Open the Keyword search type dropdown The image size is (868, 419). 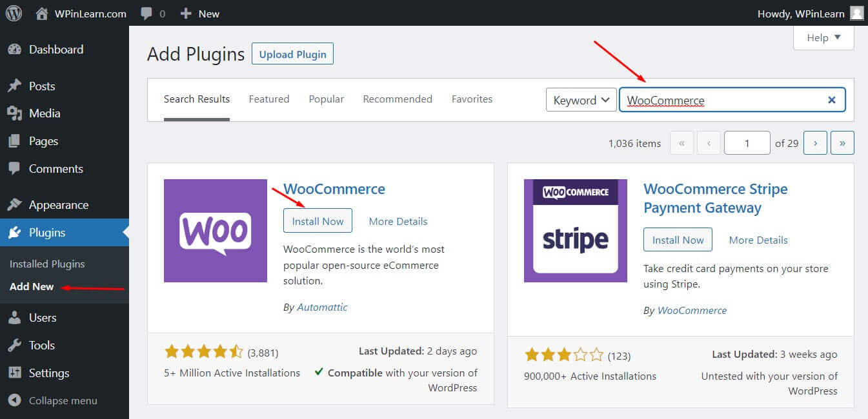tap(581, 100)
